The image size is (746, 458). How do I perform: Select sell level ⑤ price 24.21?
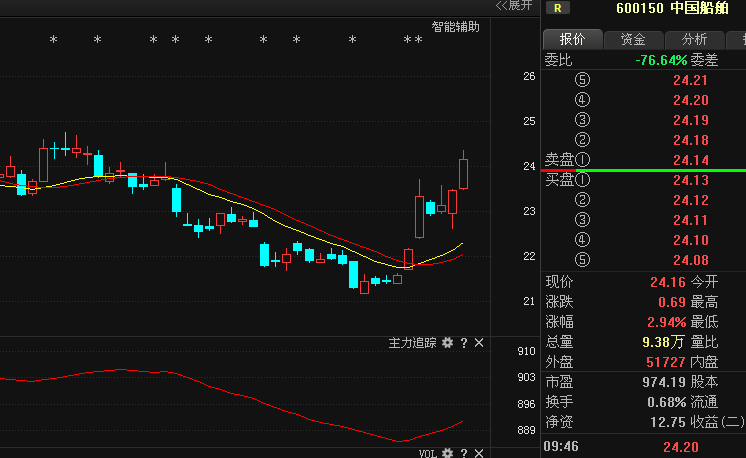690,80
